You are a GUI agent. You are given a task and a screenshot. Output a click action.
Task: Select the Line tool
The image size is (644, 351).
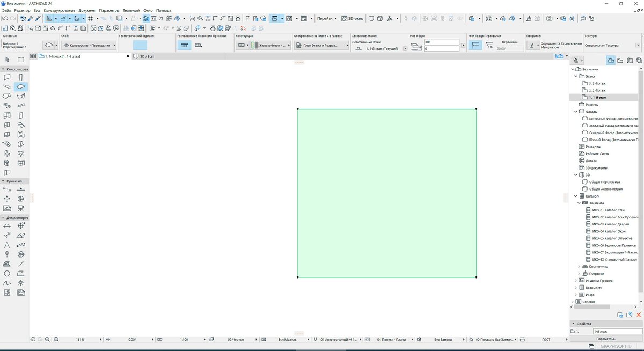pos(21,264)
